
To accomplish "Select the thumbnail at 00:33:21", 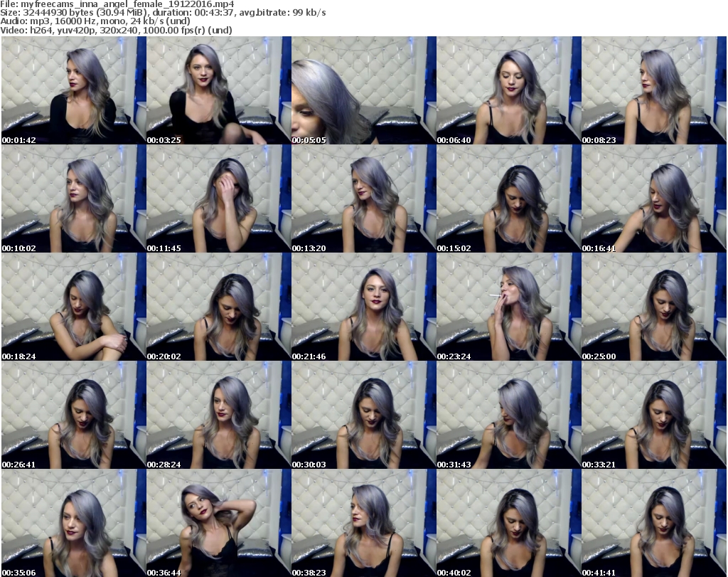I will click(x=654, y=415).
